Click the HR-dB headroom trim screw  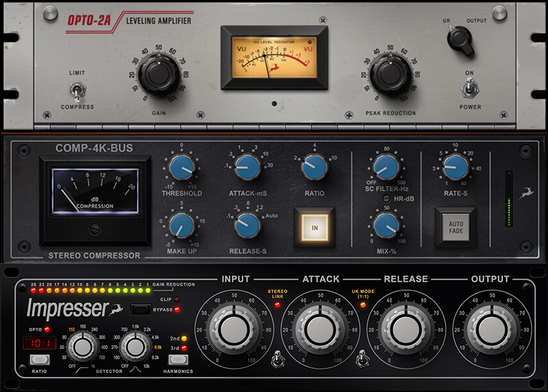point(386,199)
